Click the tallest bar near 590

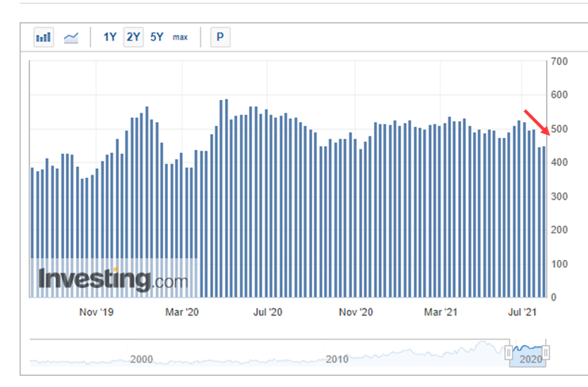[226, 198]
